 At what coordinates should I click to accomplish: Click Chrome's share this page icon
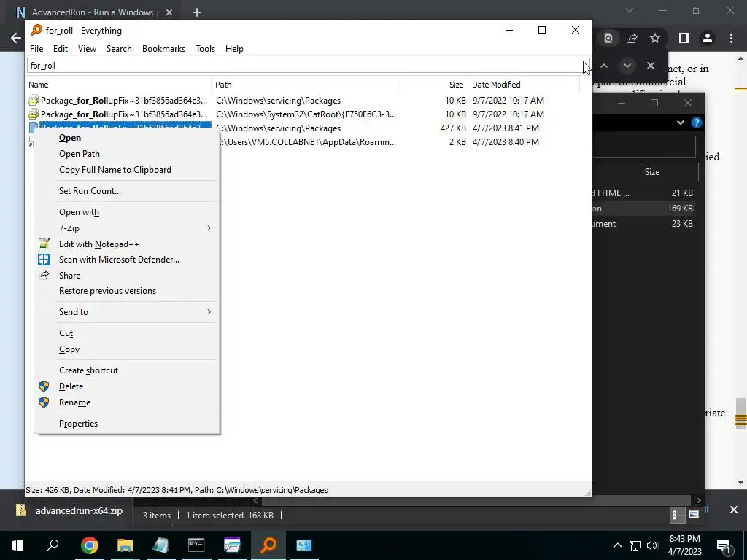pos(632,38)
